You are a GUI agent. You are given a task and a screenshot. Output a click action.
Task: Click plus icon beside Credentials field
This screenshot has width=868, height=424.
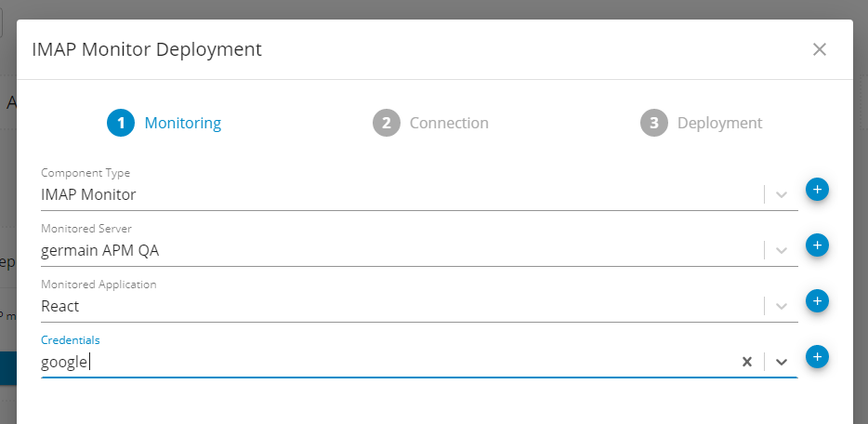tap(817, 357)
